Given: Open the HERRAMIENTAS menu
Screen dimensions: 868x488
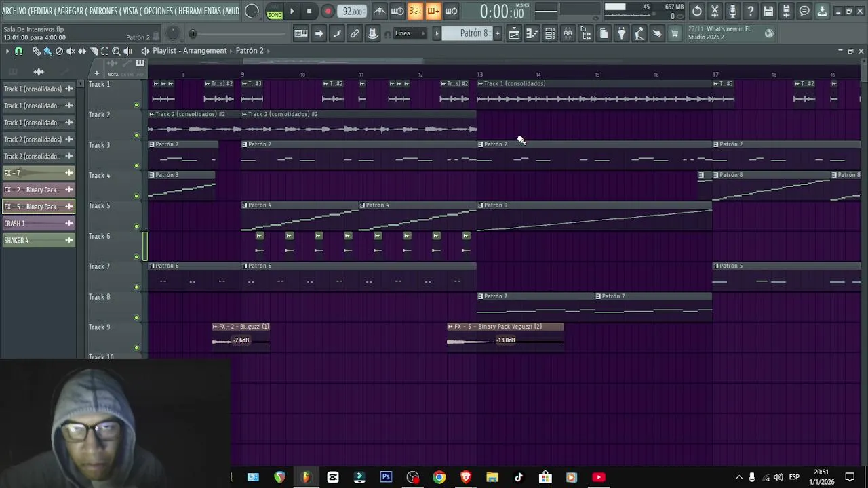Looking at the screenshot, I should tap(199, 12).
